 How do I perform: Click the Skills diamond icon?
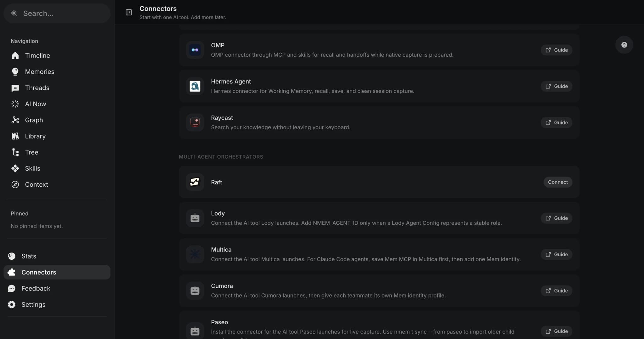[x=15, y=168]
